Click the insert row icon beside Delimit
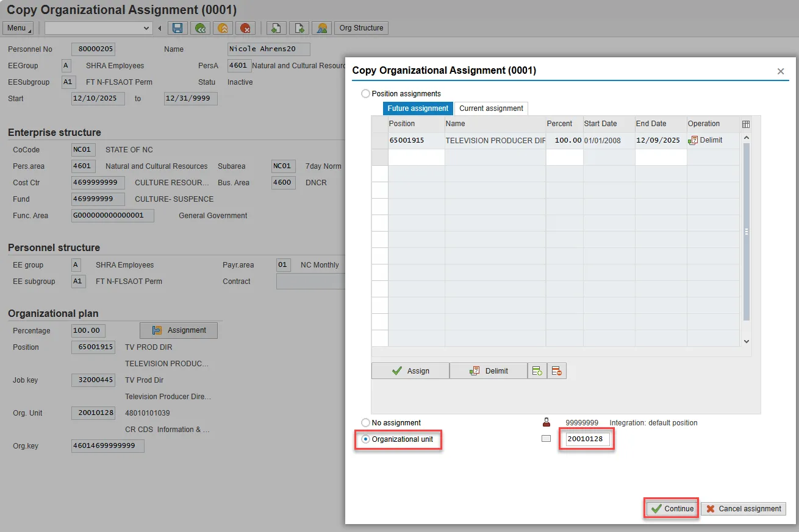799x532 pixels. pos(537,371)
